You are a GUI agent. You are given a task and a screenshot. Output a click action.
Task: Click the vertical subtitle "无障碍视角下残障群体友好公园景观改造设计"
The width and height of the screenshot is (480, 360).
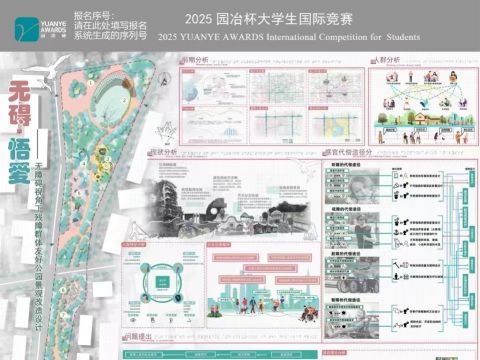[39, 246]
